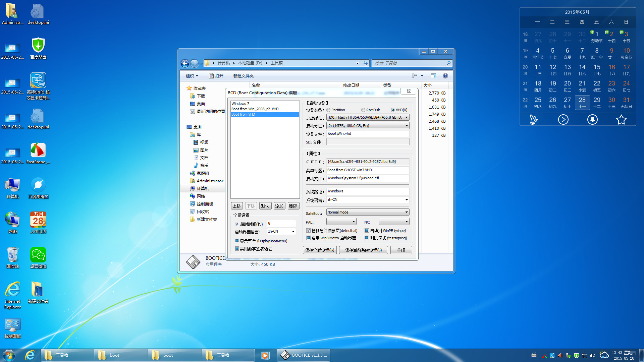Enable 禁用数字签名验证 checkbox

pos(237,249)
